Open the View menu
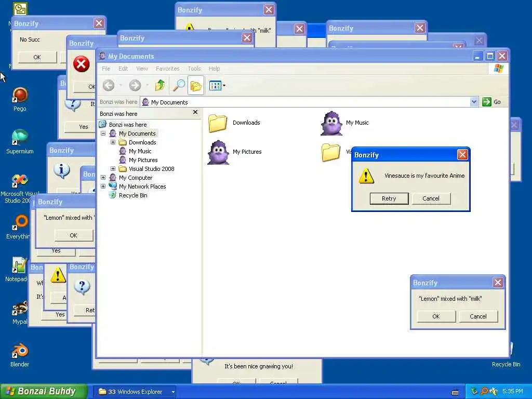 point(142,69)
